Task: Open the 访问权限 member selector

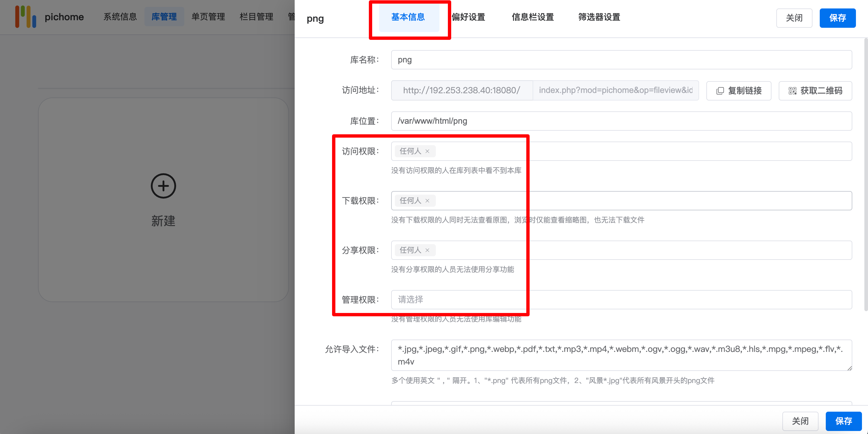Action: coord(607,151)
